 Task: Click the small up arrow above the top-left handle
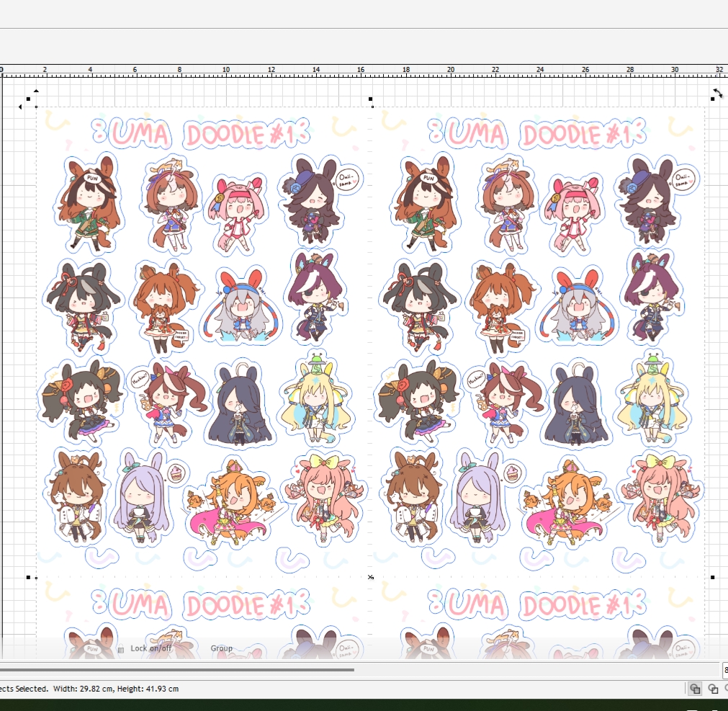pyautogui.click(x=36, y=91)
